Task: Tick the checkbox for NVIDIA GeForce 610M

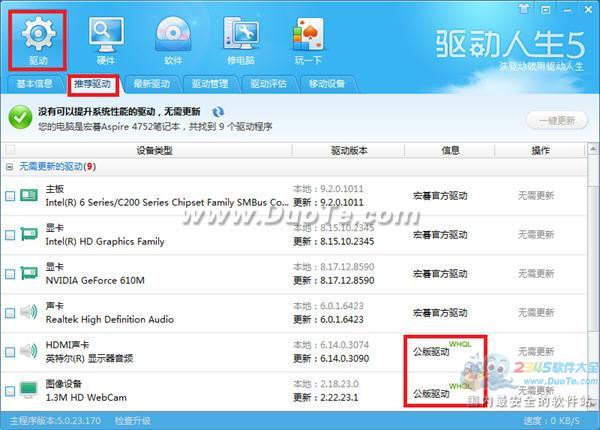Action: (10, 274)
